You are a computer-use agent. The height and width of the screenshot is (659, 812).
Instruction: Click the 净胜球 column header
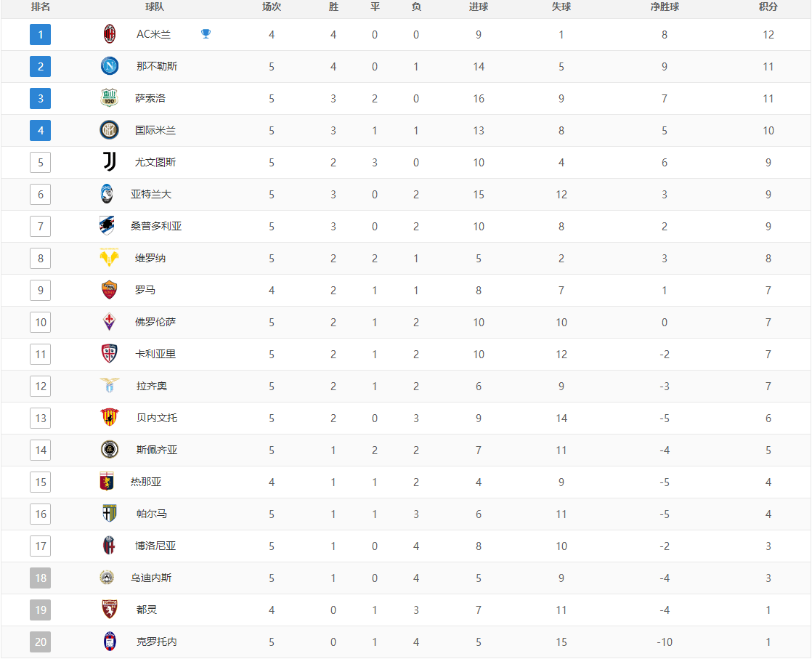(664, 7)
